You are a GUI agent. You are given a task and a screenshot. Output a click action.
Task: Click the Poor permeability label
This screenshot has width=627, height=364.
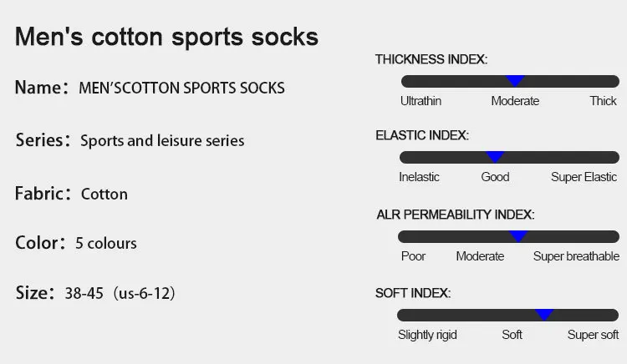pyautogui.click(x=413, y=256)
